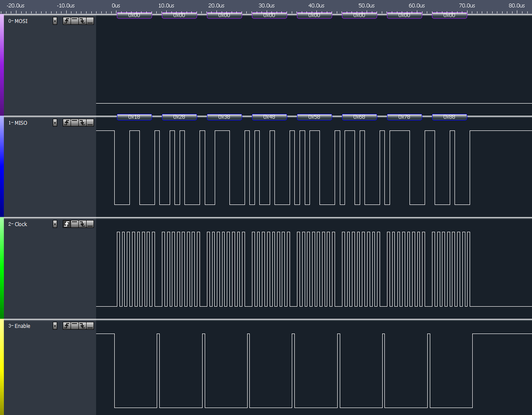Set falling edge trigger on MOSI channel

tap(81, 21)
